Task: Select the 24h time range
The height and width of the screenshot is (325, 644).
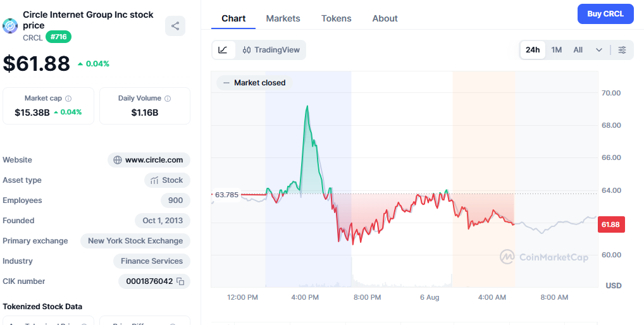Action: pyautogui.click(x=533, y=50)
